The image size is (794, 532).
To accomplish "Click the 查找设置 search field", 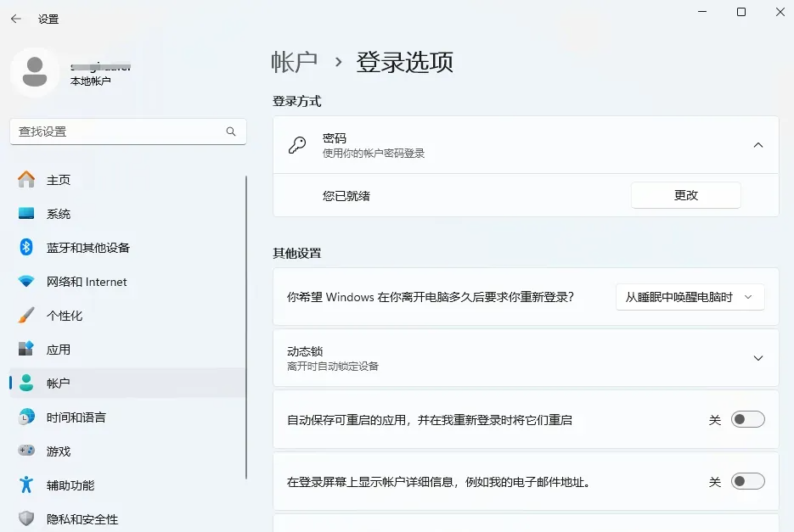I will tap(128, 132).
